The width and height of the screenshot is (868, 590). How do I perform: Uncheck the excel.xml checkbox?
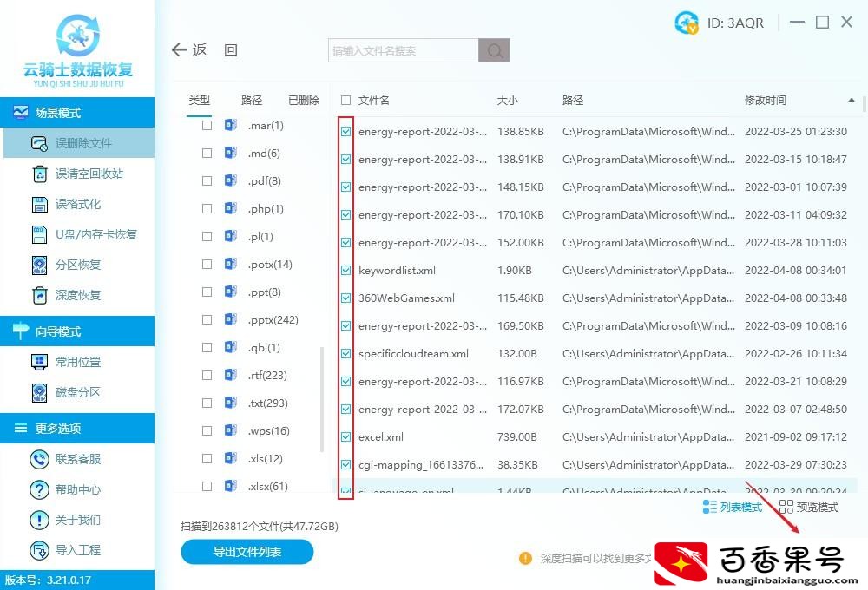[346, 436]
